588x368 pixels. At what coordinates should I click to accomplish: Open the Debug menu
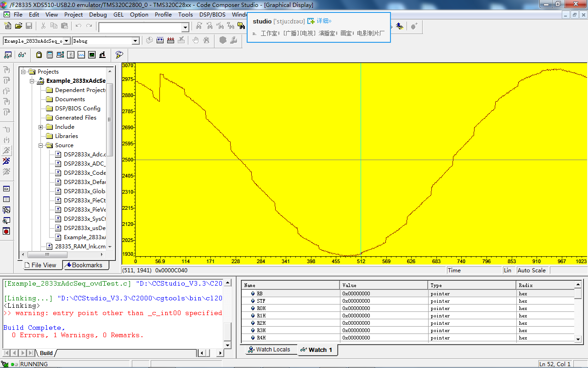(x=98, y=14)
